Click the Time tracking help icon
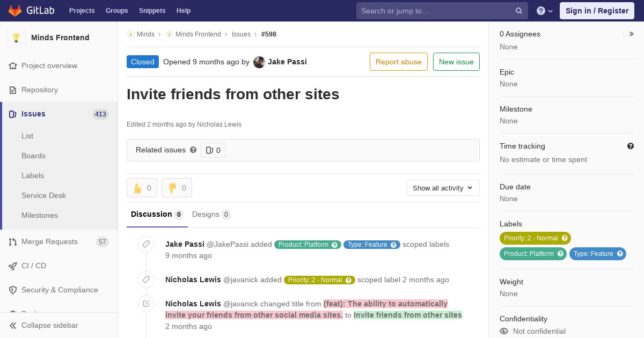644x338 pixels. point(631,146)
